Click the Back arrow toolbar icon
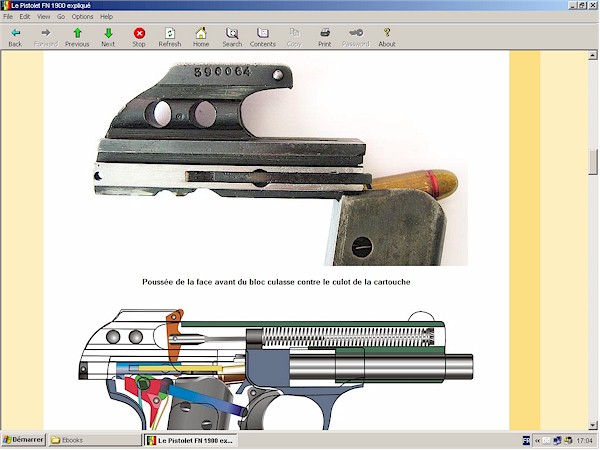 15,33
